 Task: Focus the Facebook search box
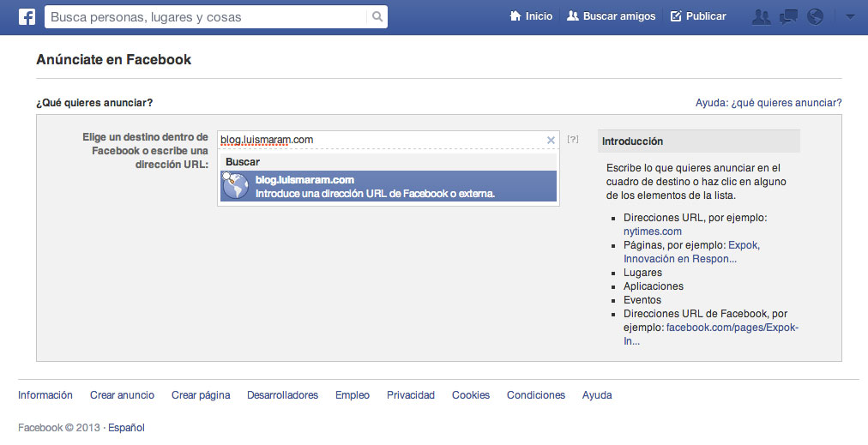pyautogui.click(x=206, y=16)
